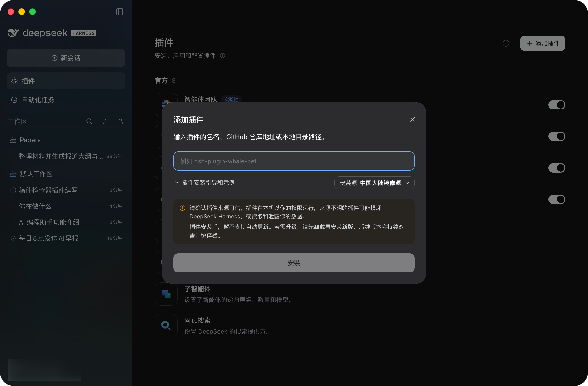Image resolution: width=588 pixels, height=386 pixels.
Task: Click the 子智能体 plugin icon
Action: pos(166,294)
